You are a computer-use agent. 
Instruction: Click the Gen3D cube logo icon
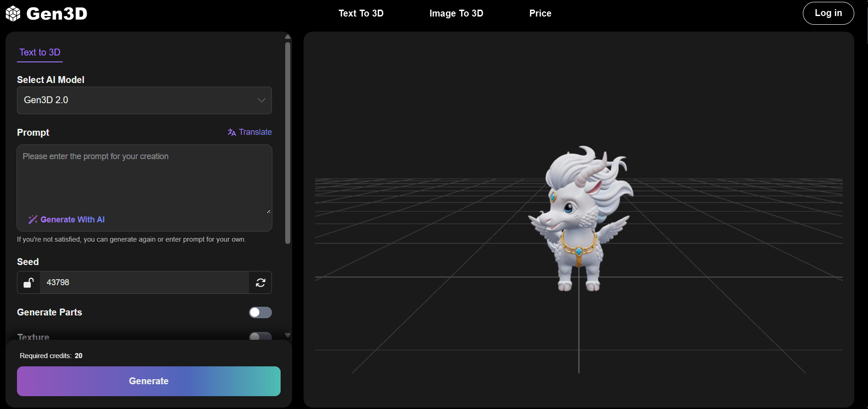coord(13,14)
